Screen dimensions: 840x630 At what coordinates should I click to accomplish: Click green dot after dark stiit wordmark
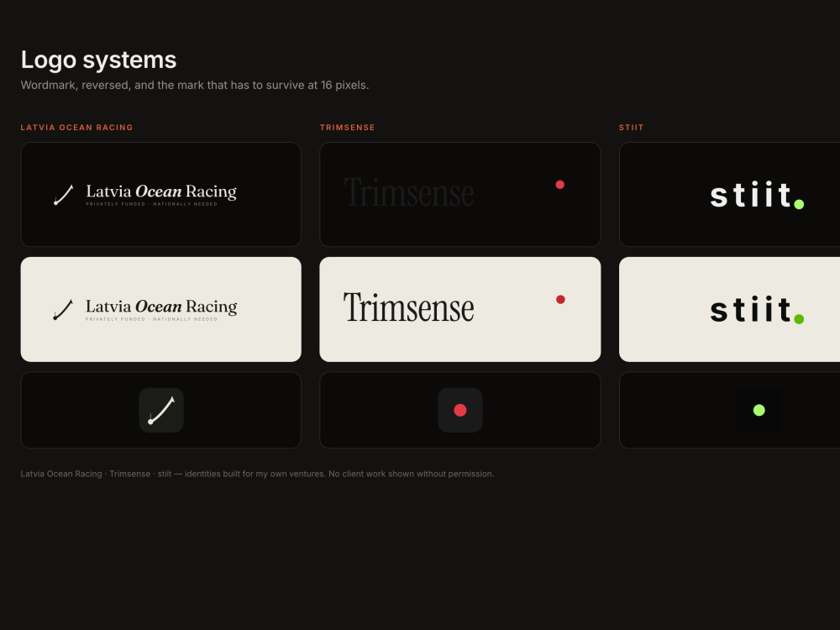799,204
